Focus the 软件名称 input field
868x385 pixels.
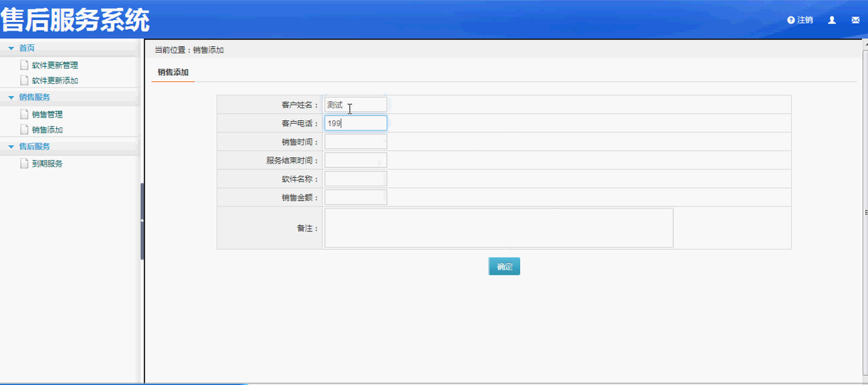[x=356, y=179]
